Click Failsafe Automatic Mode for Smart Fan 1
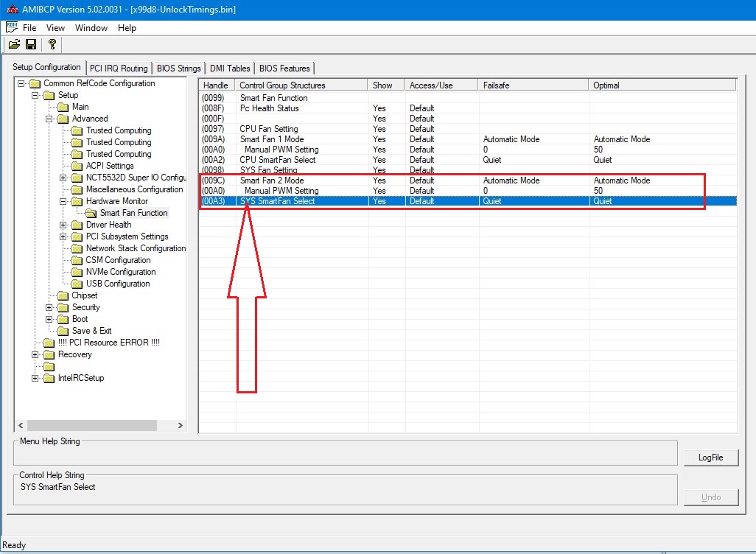The image size is (756, 554). [511, 139]
